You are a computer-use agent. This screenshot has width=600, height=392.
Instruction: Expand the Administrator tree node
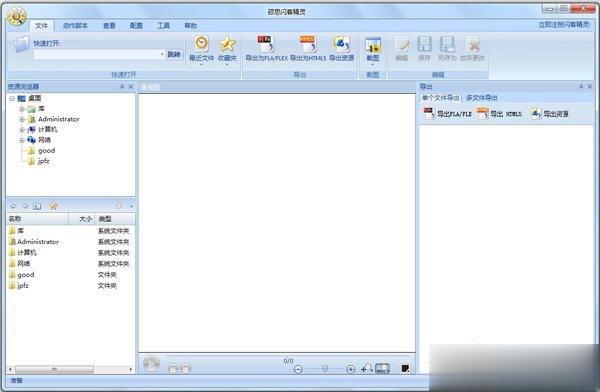click(22, 119)
